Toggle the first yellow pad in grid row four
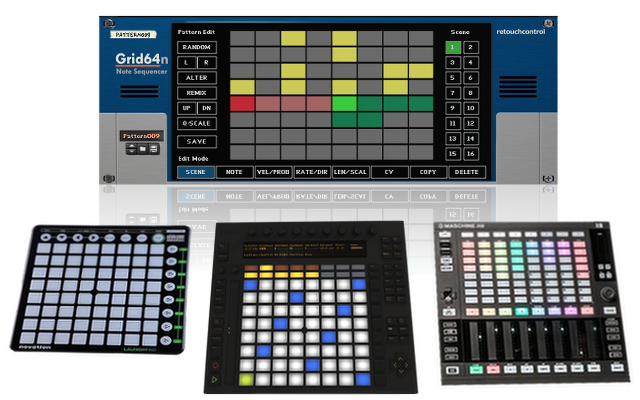The width and height of the screenshot is (640, 400). coord(242,87)
